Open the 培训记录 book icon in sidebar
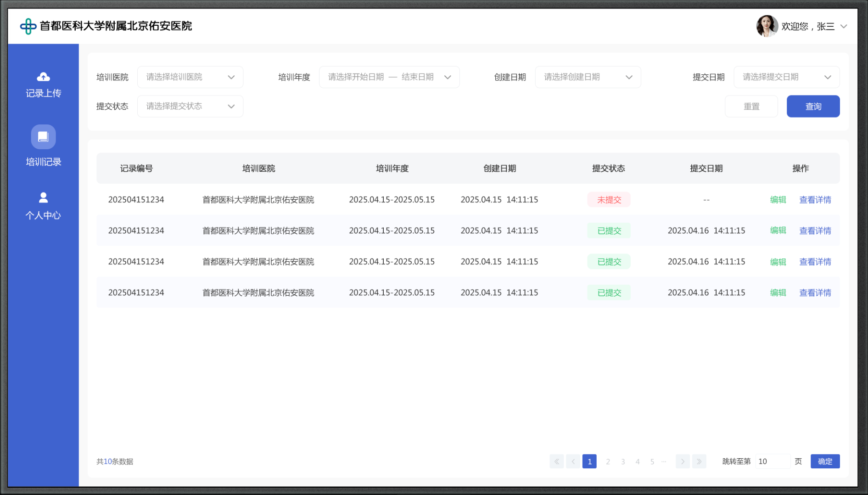868x495 pixels. tap(43, 137)
